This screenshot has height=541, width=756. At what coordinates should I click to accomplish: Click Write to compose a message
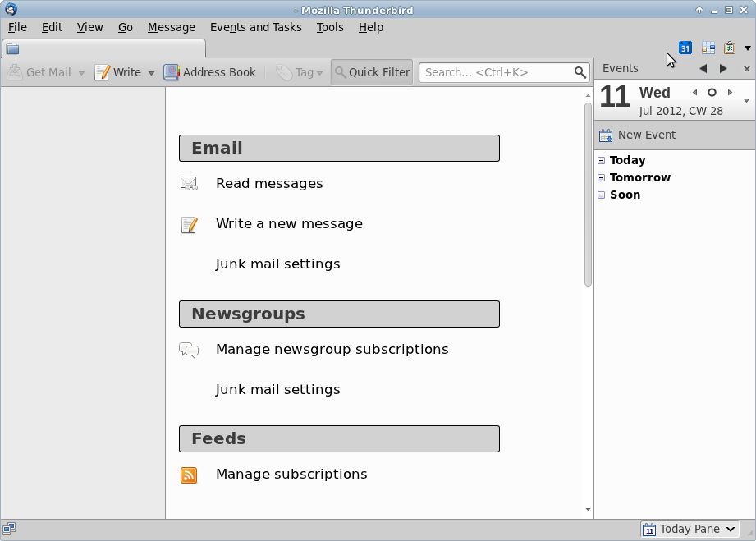click(x=117, y=72)
